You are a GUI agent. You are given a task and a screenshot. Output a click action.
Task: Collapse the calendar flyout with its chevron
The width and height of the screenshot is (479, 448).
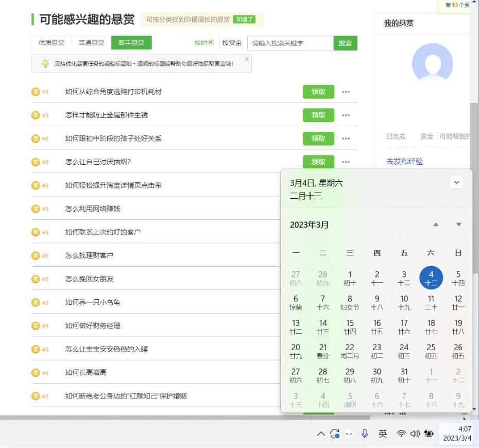pyautogui.click(x=455, y=182)
